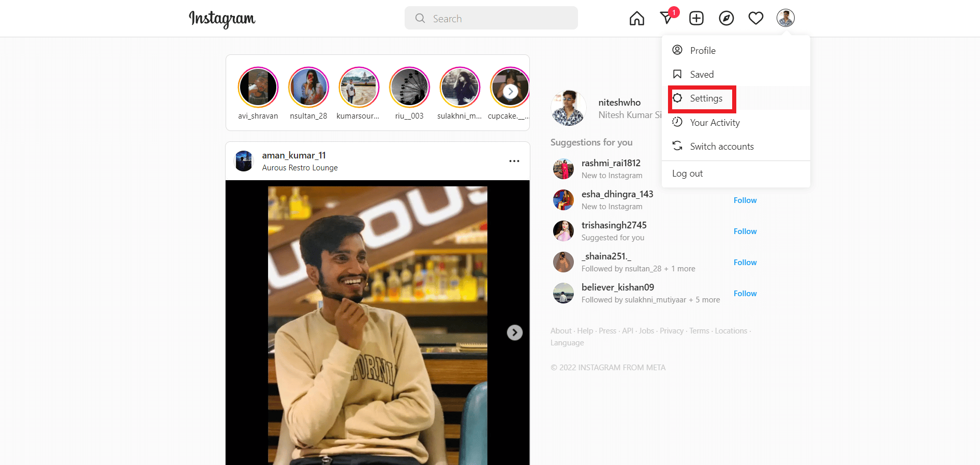Open Help footer link
The height and width of the screenshot is (465, 980).
(585, 331)
